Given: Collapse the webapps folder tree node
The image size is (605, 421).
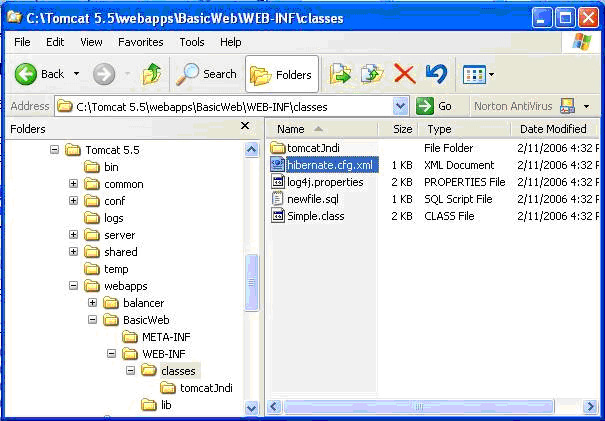Looking at the screenshot, I should [x=73, y=286].
